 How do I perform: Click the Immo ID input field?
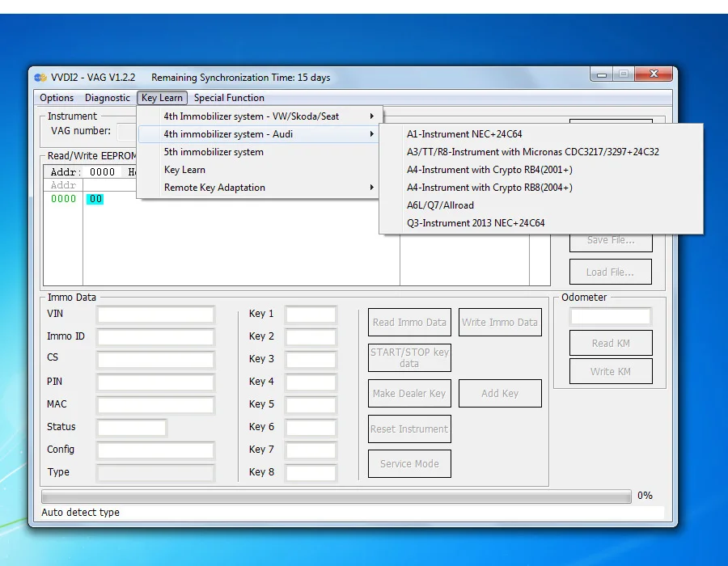pos(155,337)
